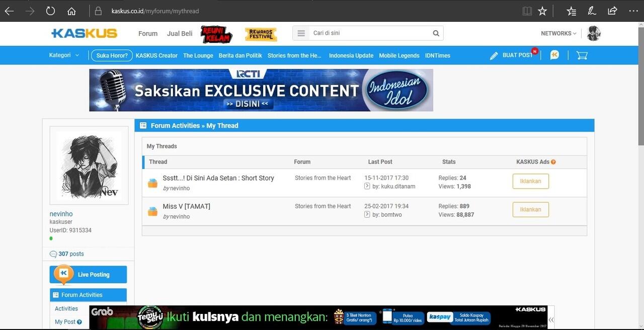Screen dimensions: 644x330
Task: Open The Lounge forum link
Action: point(198,56)
